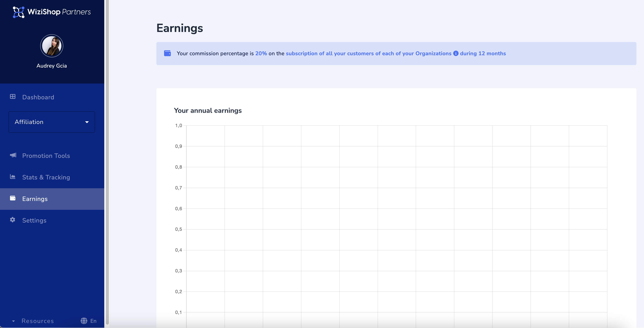
Task: Click the Earnings wallet icon in sidebar
Action: click(x=13, y=198)
